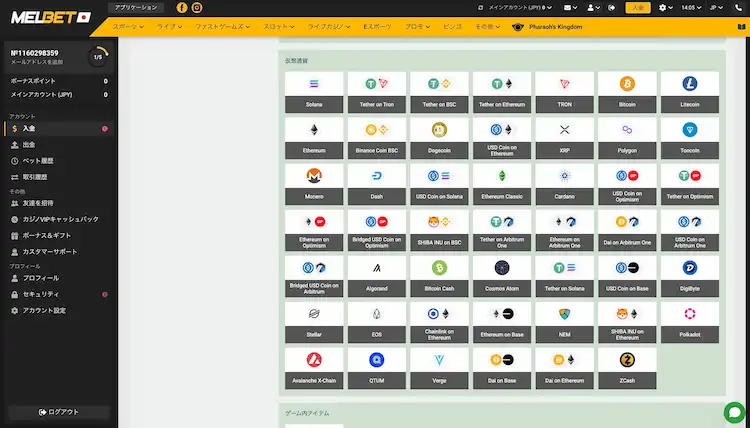Expand ライブ menu dropdown
This screenshot has height=428, width=750.
[169, 27]
